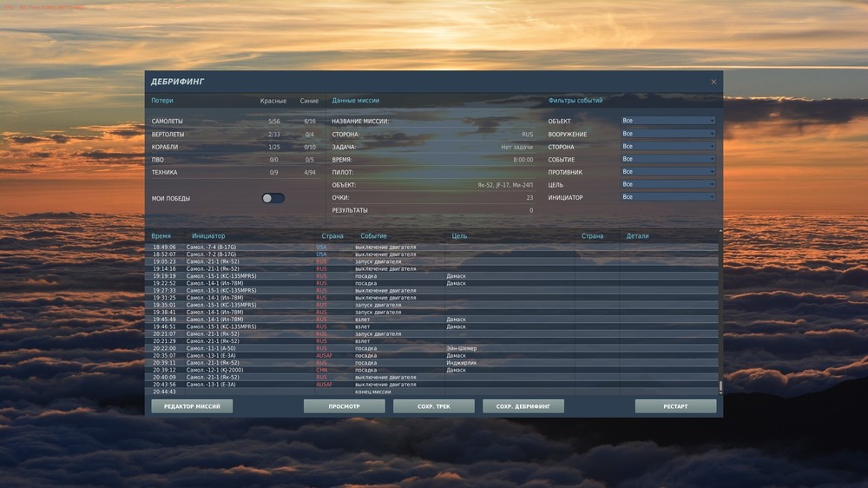This screenshot has height=488, width=868.
Task: Click the Рестарт button
Action: pyautogui.click(x=675, y=406)
